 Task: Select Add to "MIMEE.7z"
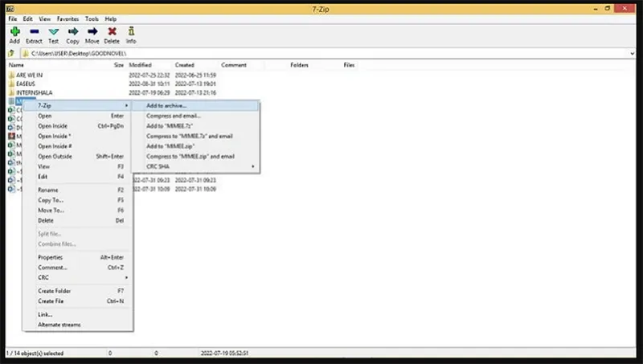pyautogui.click(x=195, y=126)
